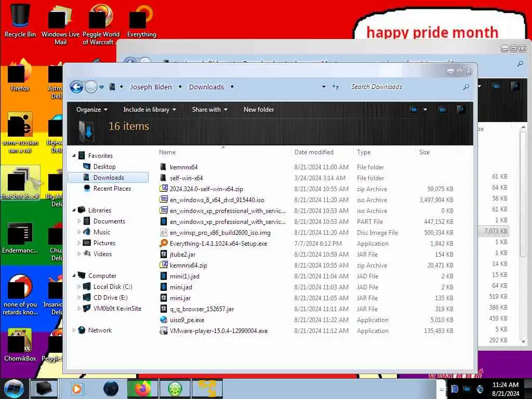The height and width of the screenshot is (399, 532).
Task: Expand the Documents library node
Action: pos(79,221)
